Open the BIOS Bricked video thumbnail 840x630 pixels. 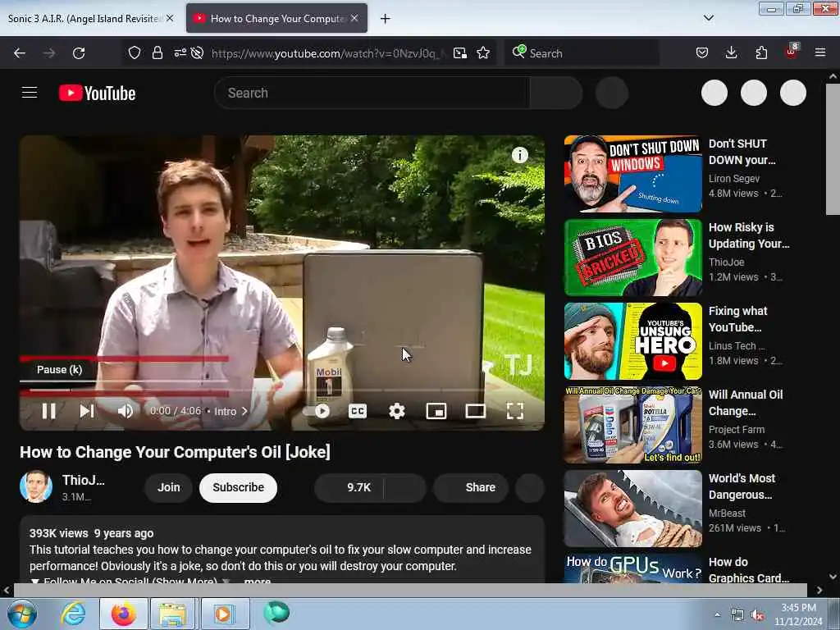[x=632, y=258]
